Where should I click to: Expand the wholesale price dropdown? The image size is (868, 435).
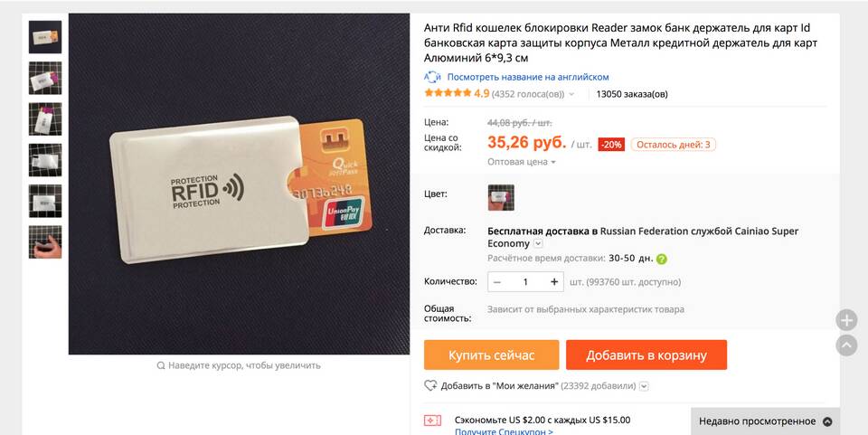pyautogui.click(x=522, y=162)
